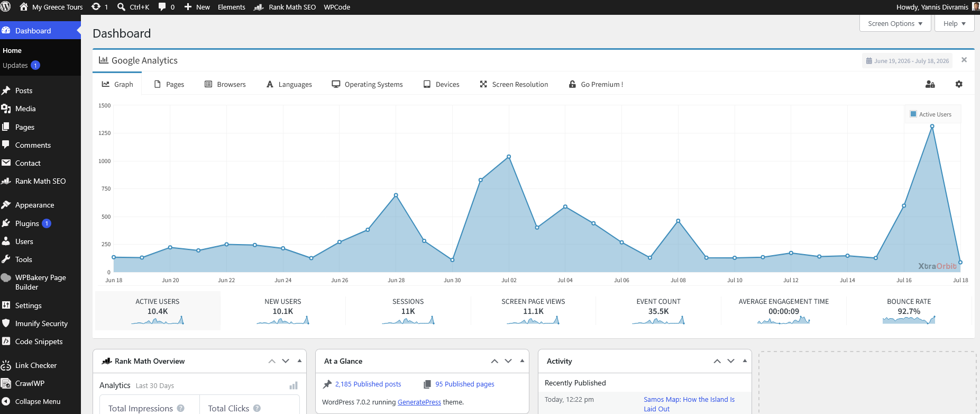Select the Devices analytics tab
The width and height of the screenshot is (980, 414).
tap(442, 84)
